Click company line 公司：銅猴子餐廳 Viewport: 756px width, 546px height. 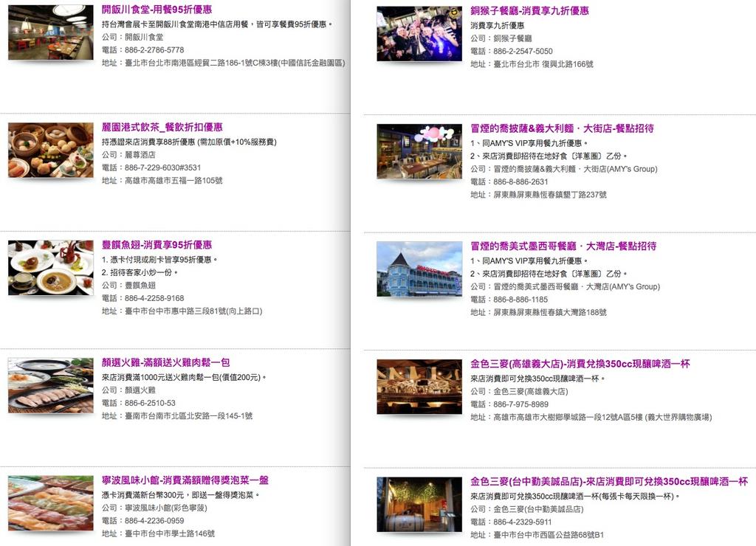[501, 38]
